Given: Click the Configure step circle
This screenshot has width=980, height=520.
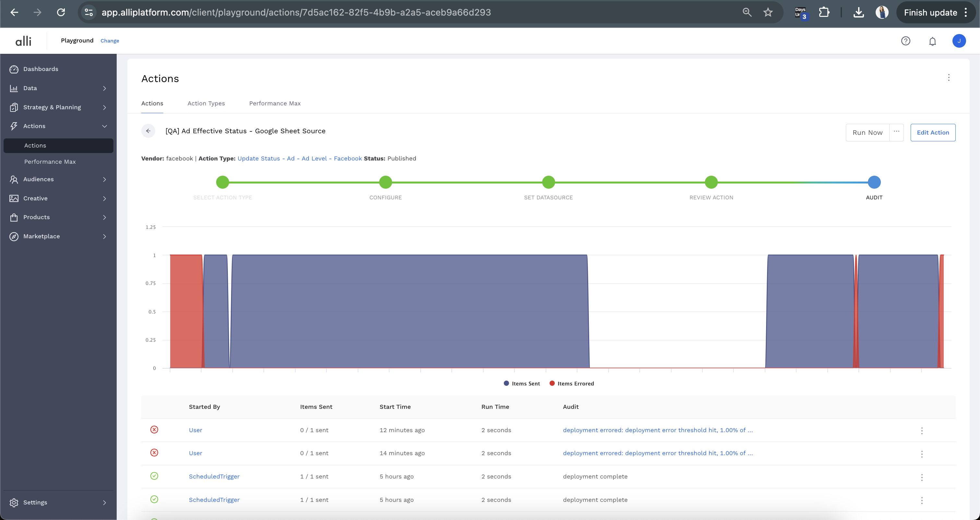Looking at the screenshot, I should (x=385, y=182).
